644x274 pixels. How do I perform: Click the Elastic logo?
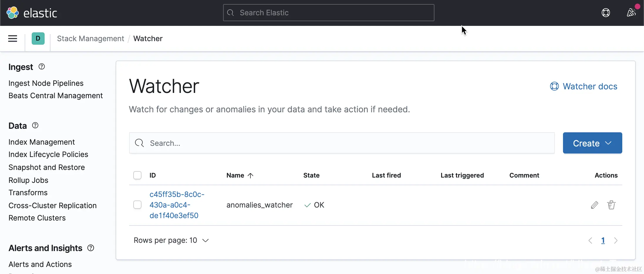pyautogui.click(x=32, y=13)
